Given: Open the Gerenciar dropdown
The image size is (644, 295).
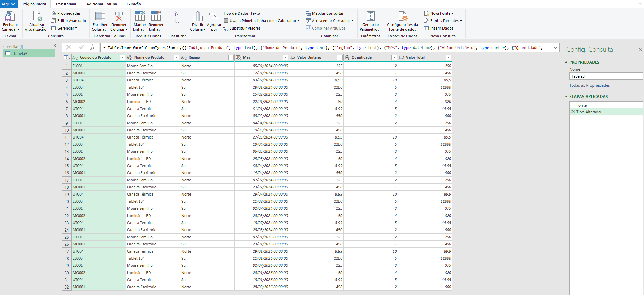Looking at the screenshot, I should click(x=64, y=28).
